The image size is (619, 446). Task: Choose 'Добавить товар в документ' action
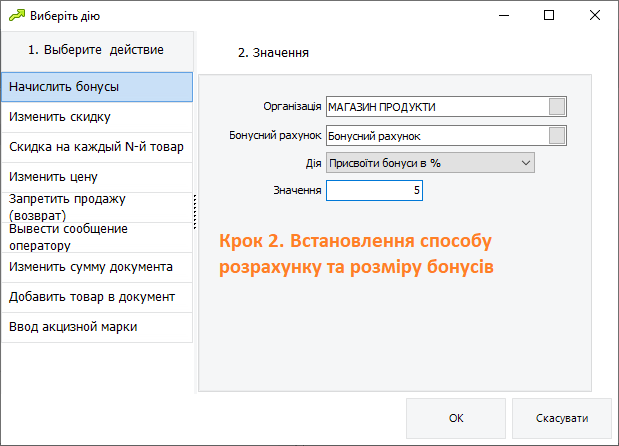click(97, 297)
